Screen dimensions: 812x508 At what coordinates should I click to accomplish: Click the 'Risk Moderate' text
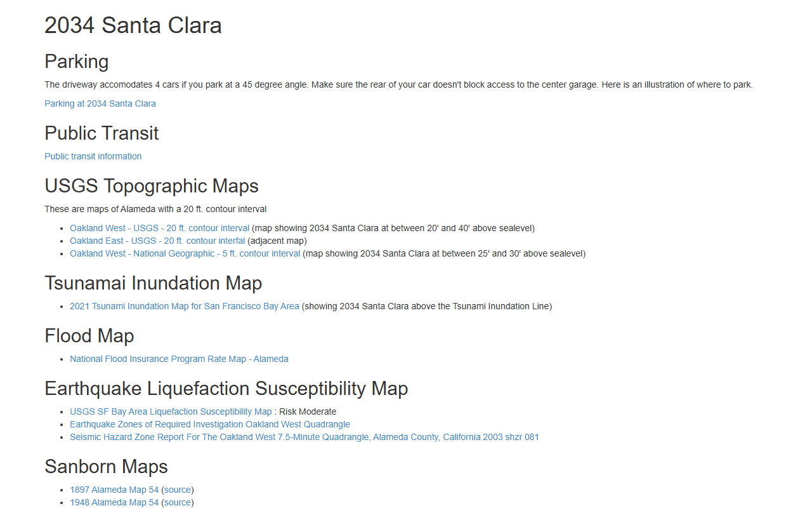click(x=308, y=411)
